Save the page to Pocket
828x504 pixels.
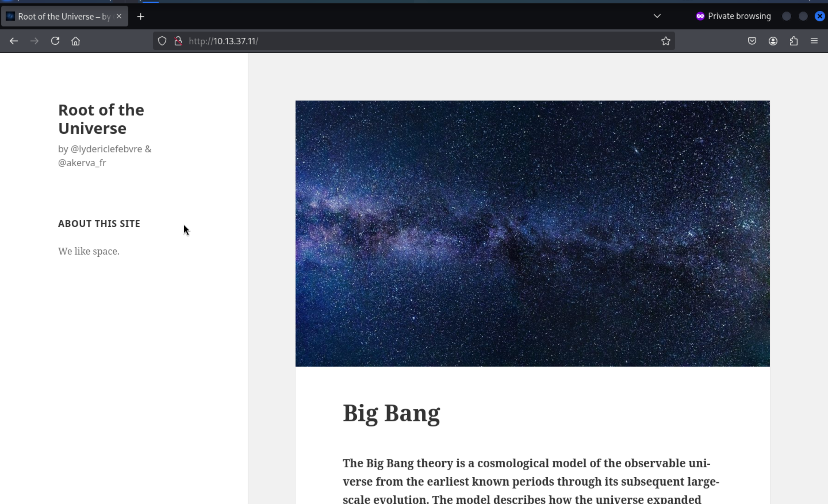752,41
